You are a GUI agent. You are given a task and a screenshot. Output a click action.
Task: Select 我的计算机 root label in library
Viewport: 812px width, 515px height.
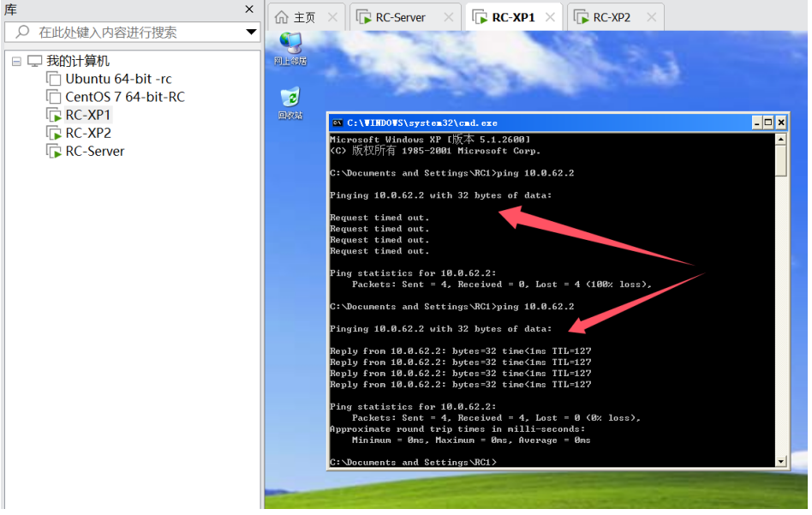pyautogui.click(x=78, y=61)
